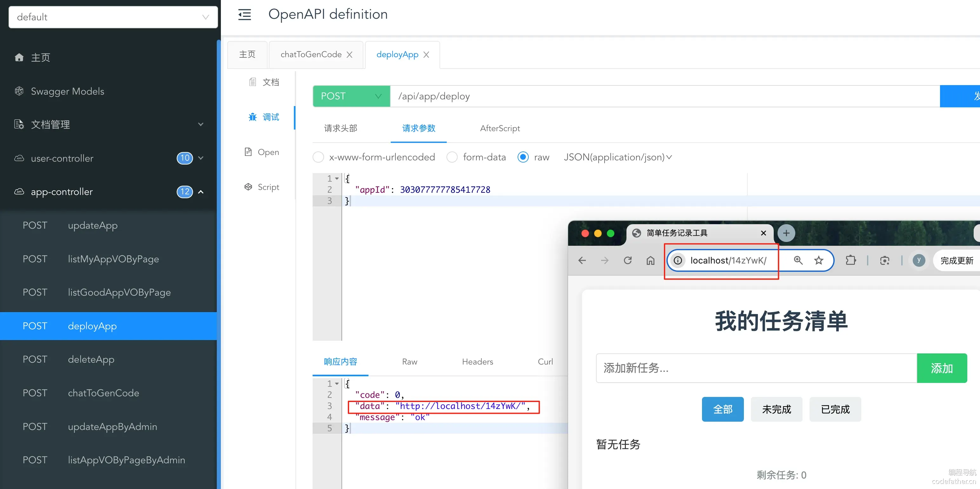Click the Script cube icon
Screen dimensions: 980x489
(248, 187)
